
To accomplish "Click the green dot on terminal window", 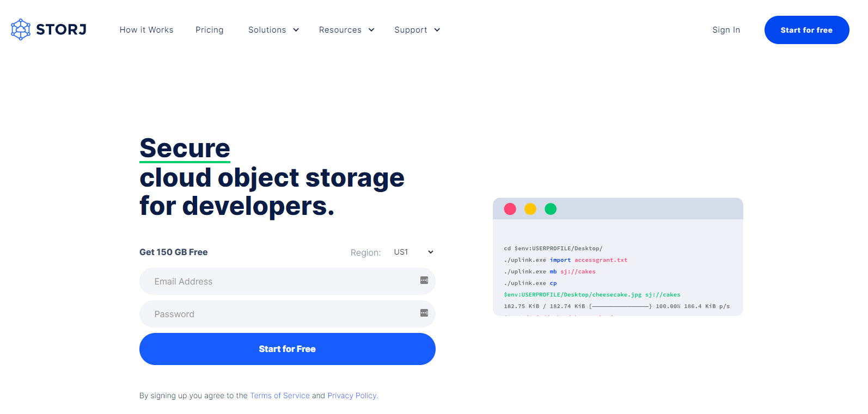I will click(551, 209).
